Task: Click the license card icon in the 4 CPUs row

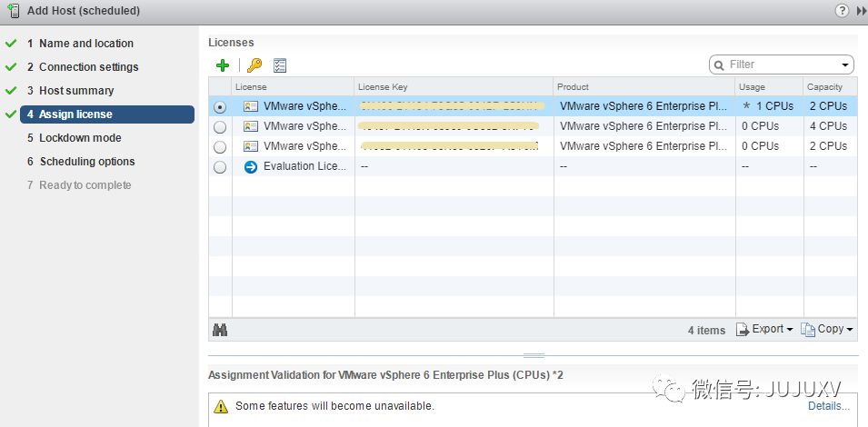Action: [x=251, y=126]
